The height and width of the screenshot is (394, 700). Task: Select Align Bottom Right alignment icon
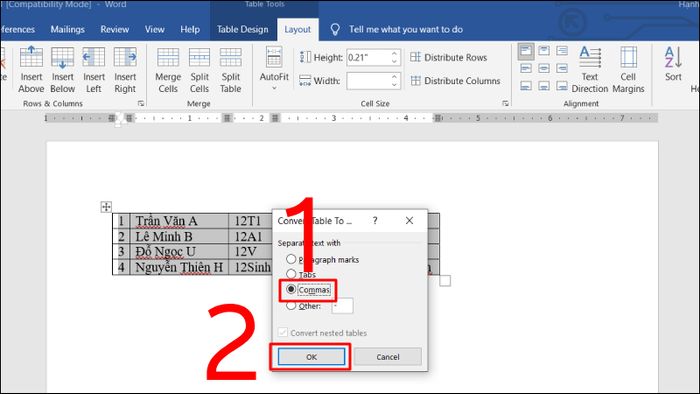562,85
